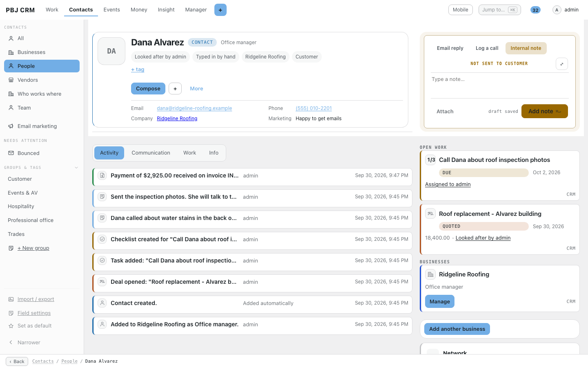
Task: Open Bounced under Needs Attention
Action: coord(42,153)
